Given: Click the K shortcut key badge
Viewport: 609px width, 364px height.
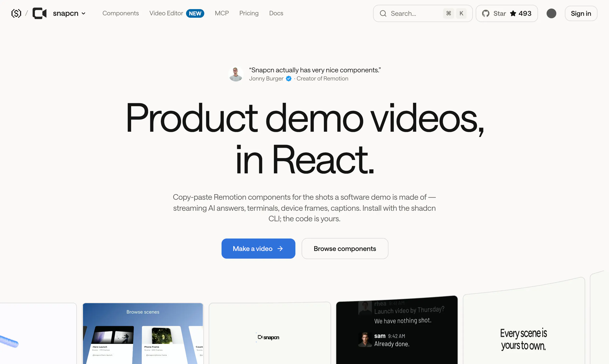Looking at the screenshot, I should point(461,13).
